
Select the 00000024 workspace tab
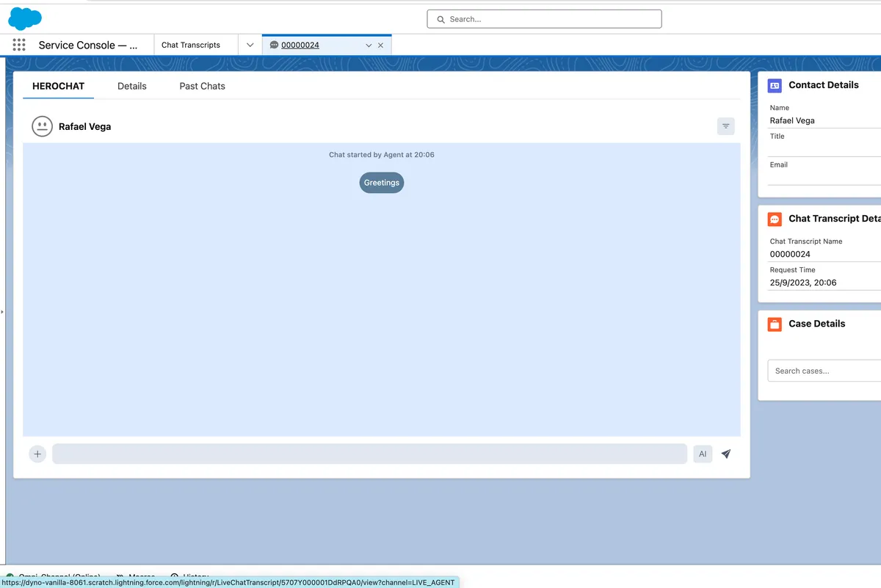300,45
